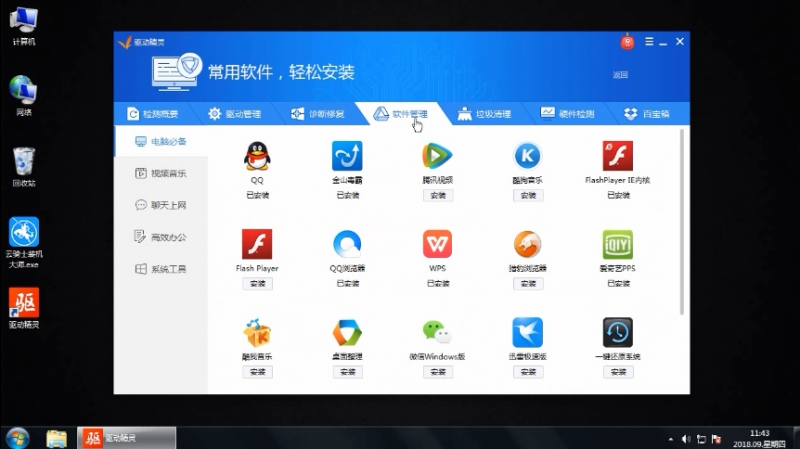This screenshot has height=449, width=800.
Task: Click the 爱奇艺PPS green icon
Action: (618, 244)
